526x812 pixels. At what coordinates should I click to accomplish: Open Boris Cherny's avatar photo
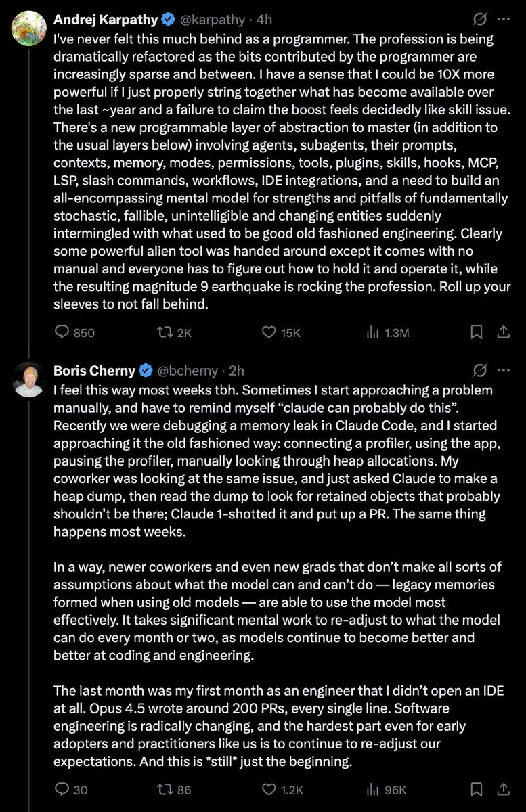[29, 380]
